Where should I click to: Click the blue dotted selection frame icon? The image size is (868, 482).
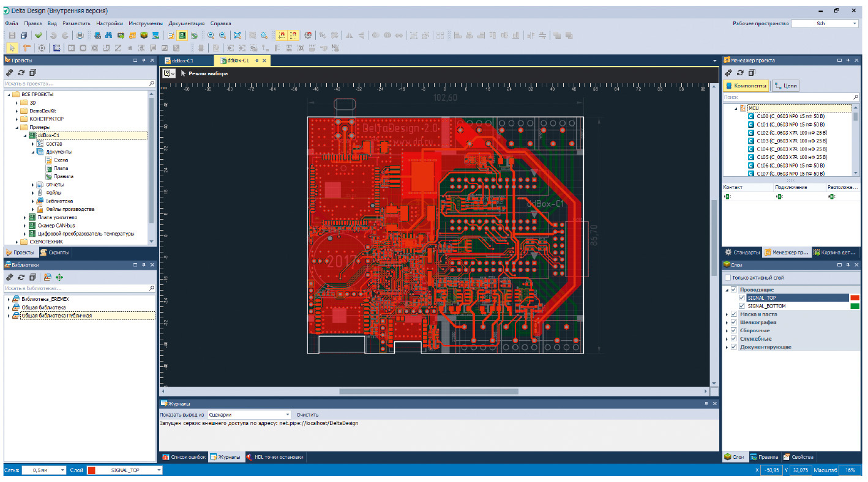coord(56,48)
